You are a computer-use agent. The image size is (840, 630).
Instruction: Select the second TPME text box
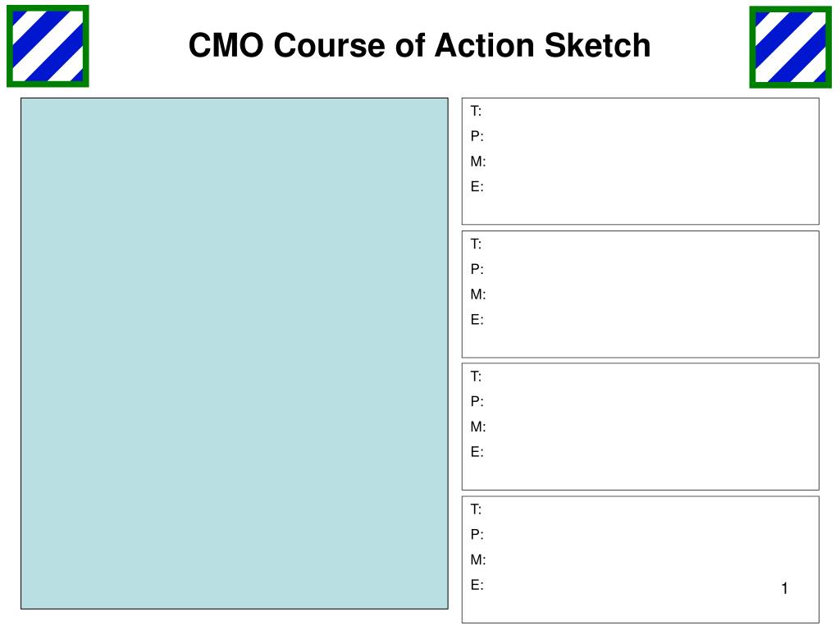[x=640, y=294]
